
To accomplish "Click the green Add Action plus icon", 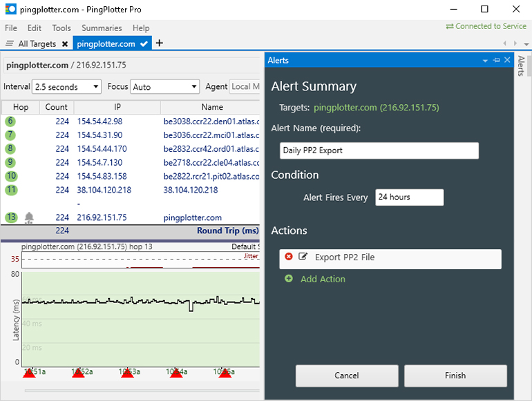I will (289, 279).
